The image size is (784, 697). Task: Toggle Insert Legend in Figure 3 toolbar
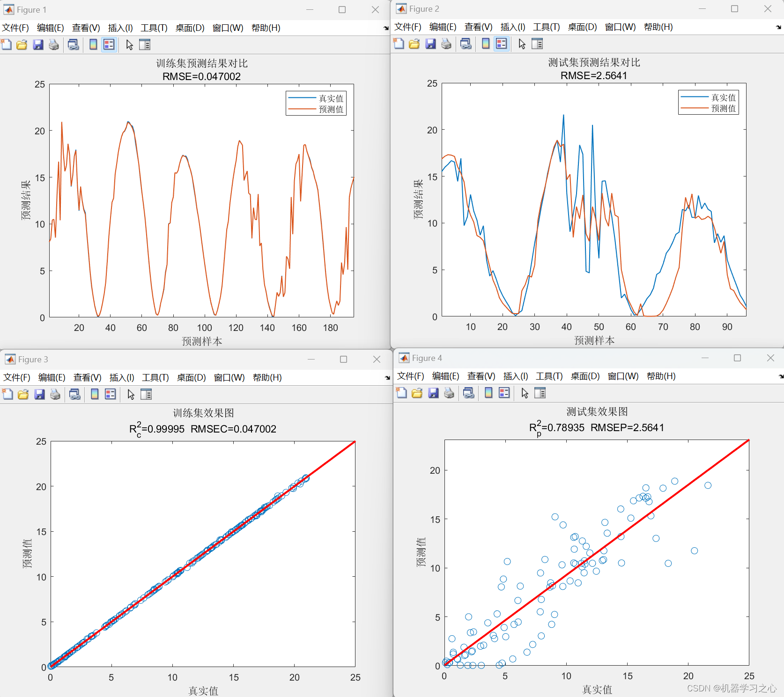coord(110,394)
